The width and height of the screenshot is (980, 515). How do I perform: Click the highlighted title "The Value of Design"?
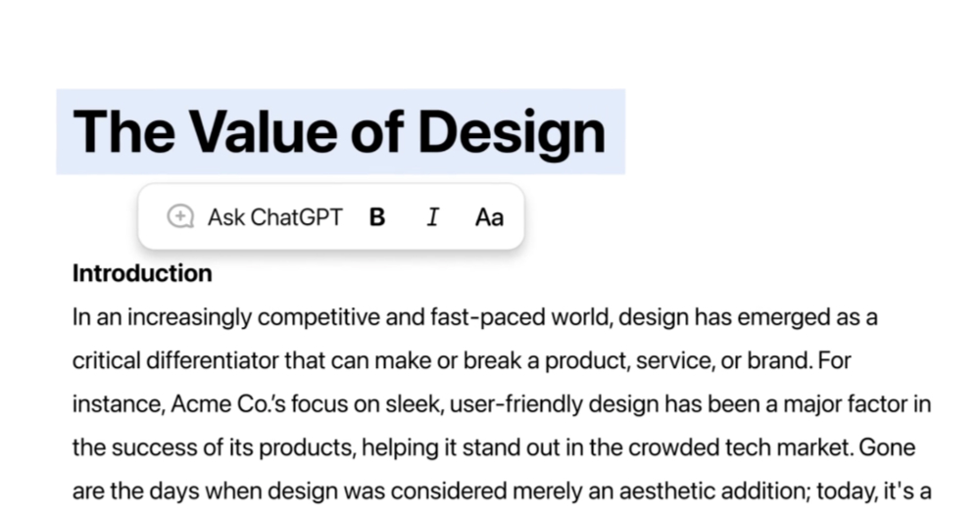339,132
